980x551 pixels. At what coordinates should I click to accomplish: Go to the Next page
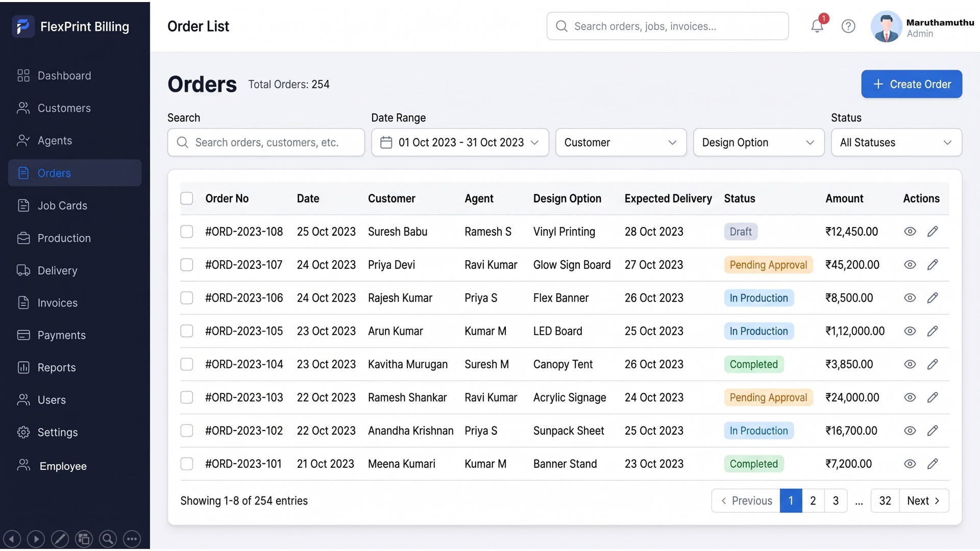coord(924,501)
